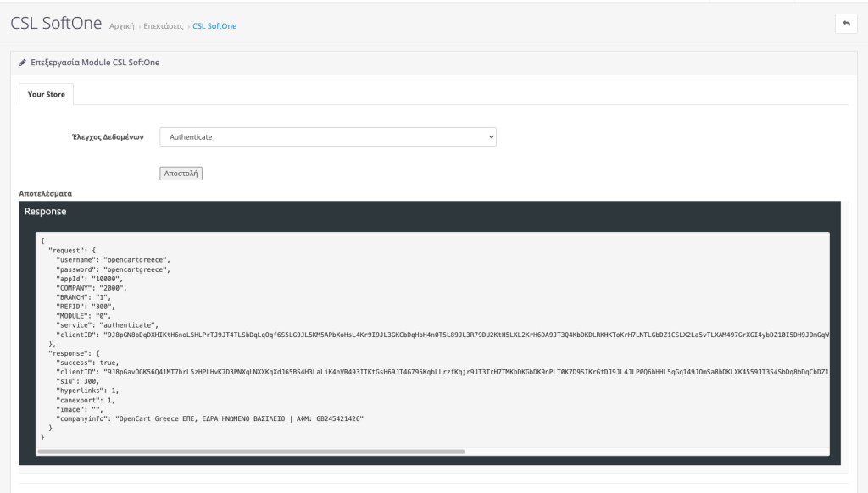Click the pencil edit icon beside Επεξεργασία Module

coord(23,63)
